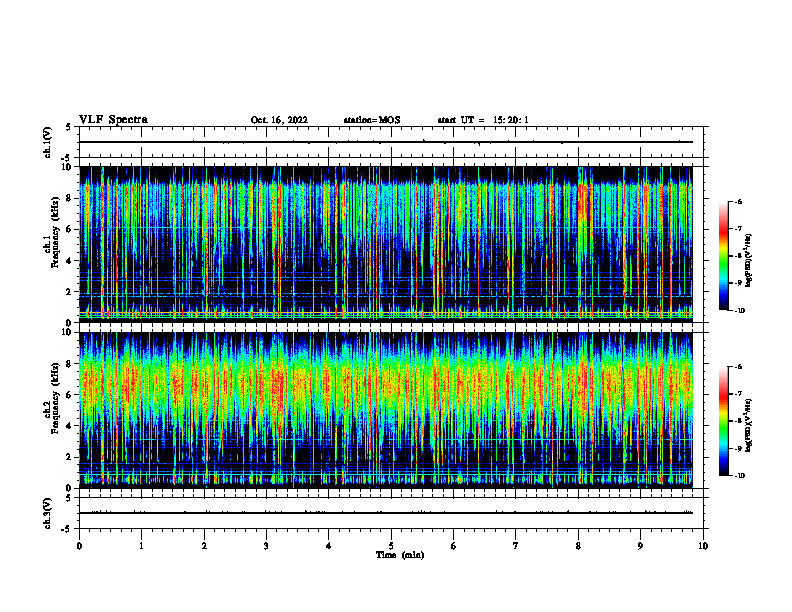
Task: Click the "station=MOS" header label
Action: 372,120
